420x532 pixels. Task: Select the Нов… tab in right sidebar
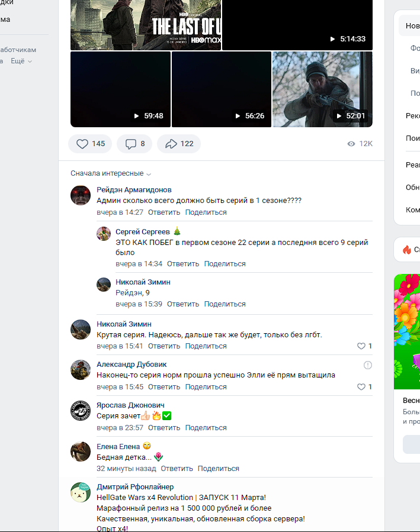click(409, 26)
